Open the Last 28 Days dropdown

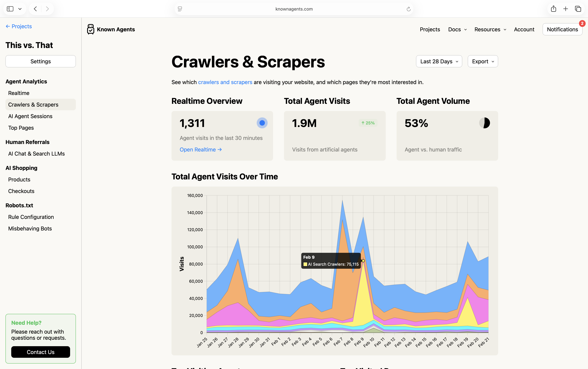439,61
